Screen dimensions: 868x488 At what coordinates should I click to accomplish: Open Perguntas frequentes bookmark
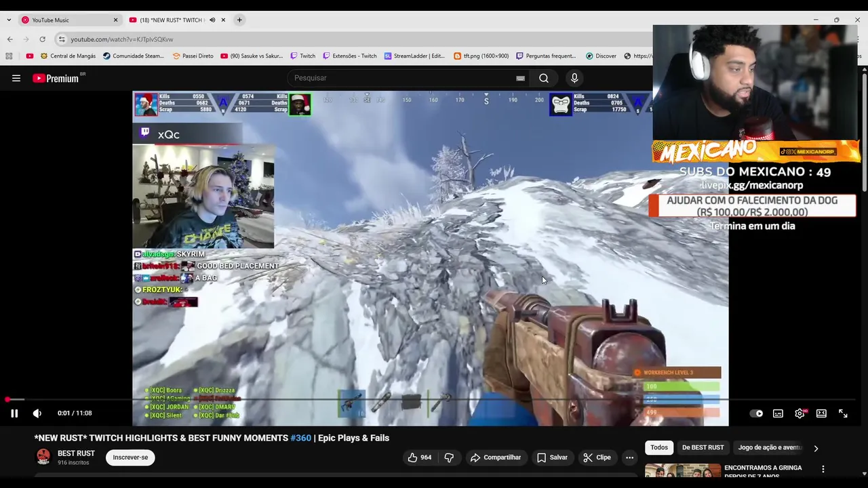546,56
